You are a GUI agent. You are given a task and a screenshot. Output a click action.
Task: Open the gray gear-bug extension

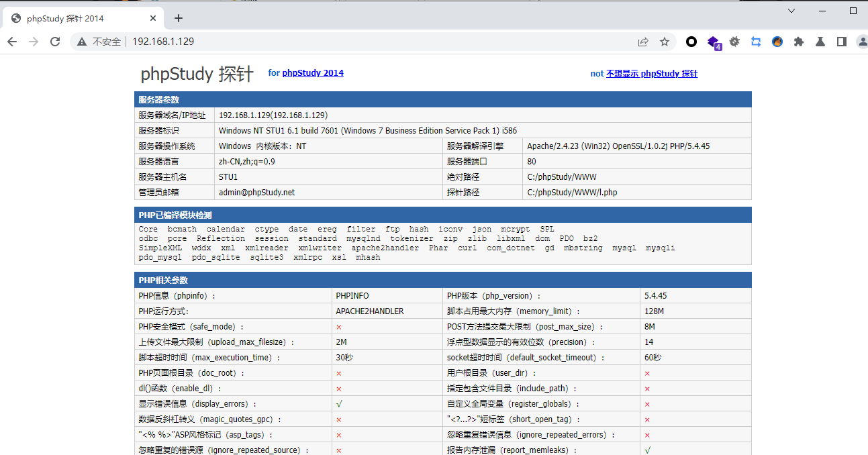click(x=734, y=42)
